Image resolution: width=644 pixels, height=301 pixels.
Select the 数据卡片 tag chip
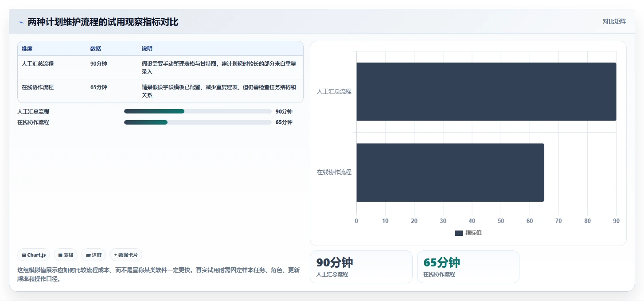tap(126, 255)
